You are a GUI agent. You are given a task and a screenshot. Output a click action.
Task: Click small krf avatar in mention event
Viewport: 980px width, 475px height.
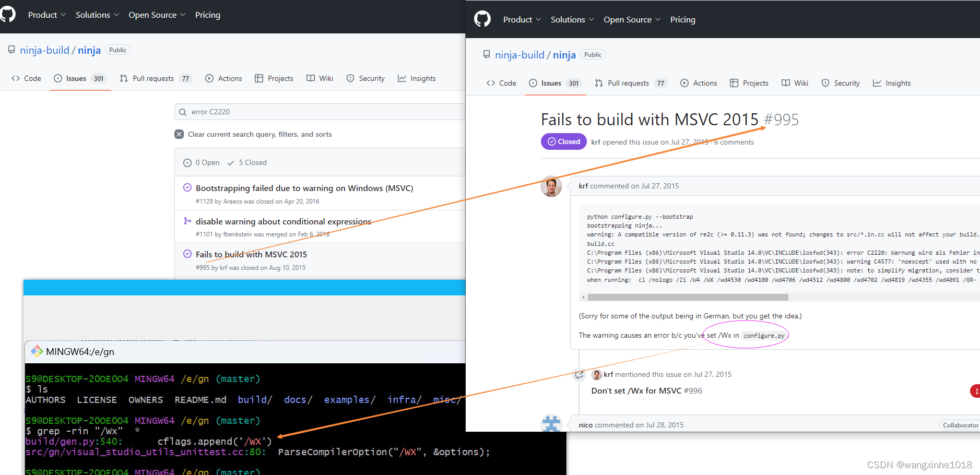click(597, 374)
